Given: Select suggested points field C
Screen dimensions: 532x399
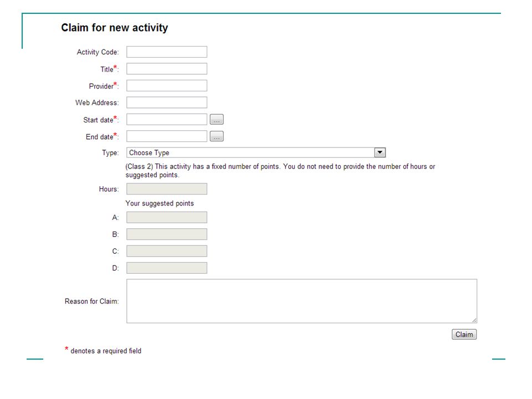Looking at the screenshot, I should (167, 251).
